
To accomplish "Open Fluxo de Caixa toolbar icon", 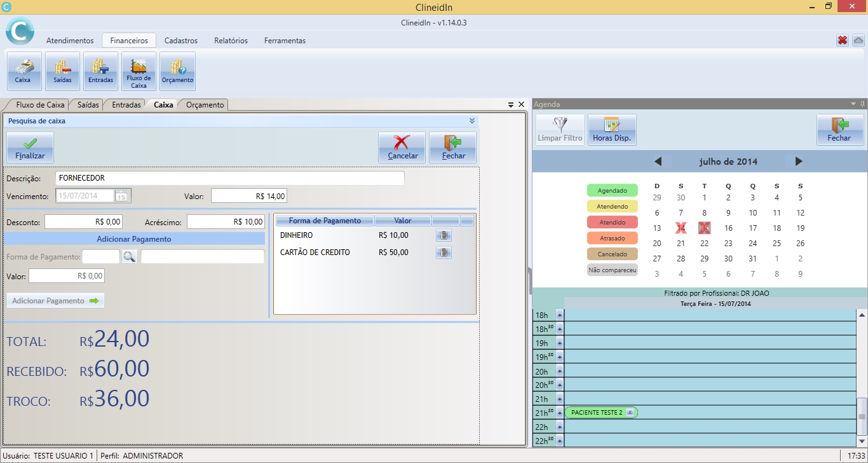I will [139, 71].
